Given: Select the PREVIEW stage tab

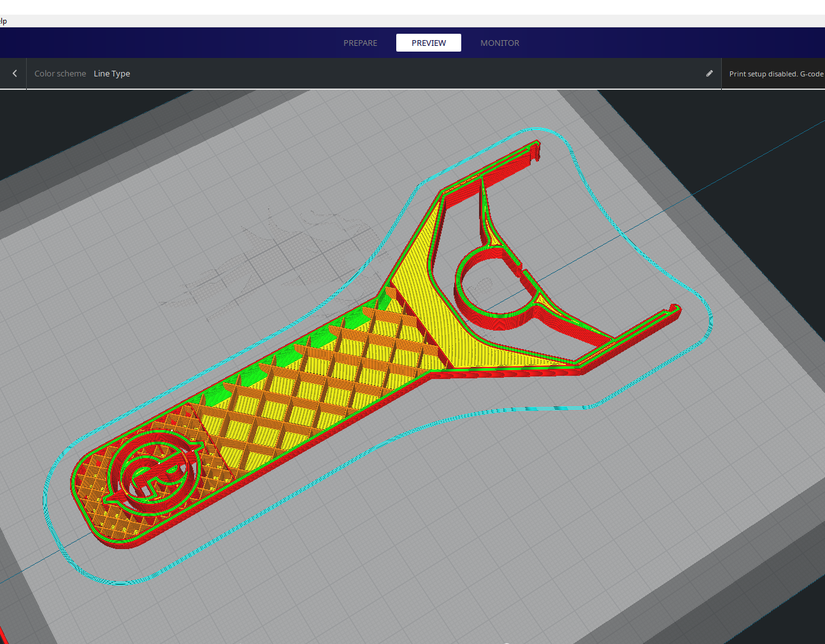Looking at the screenshot, I should click(x=428, y=43).
